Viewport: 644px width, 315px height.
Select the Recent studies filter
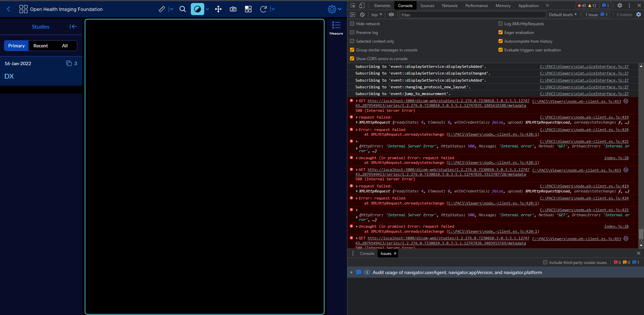(41, 46)
